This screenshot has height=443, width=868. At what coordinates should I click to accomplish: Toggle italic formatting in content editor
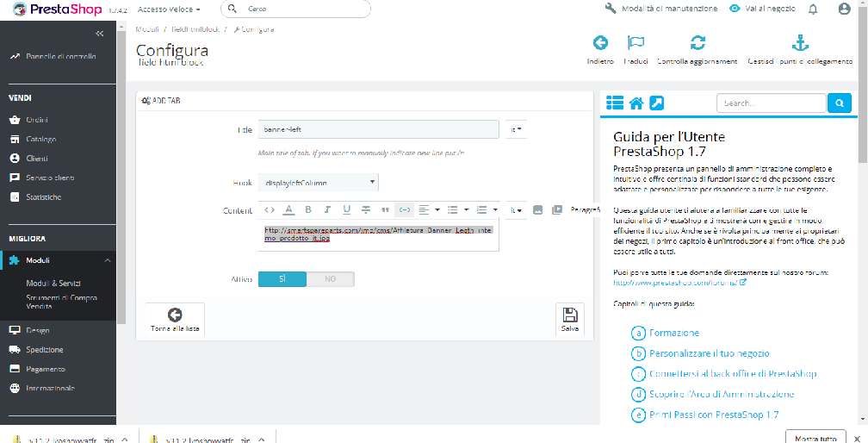click(327, 210)
